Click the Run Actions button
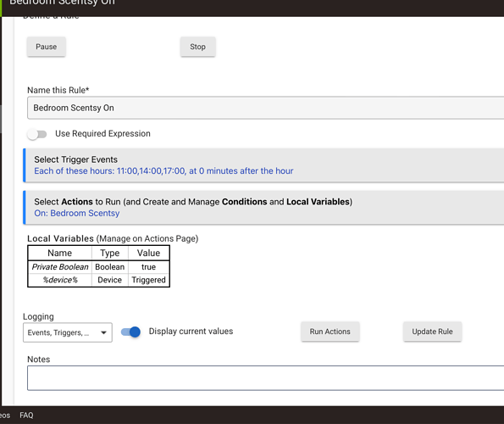The height and width of the screenshot is (424, 504). tap(330, 332)
